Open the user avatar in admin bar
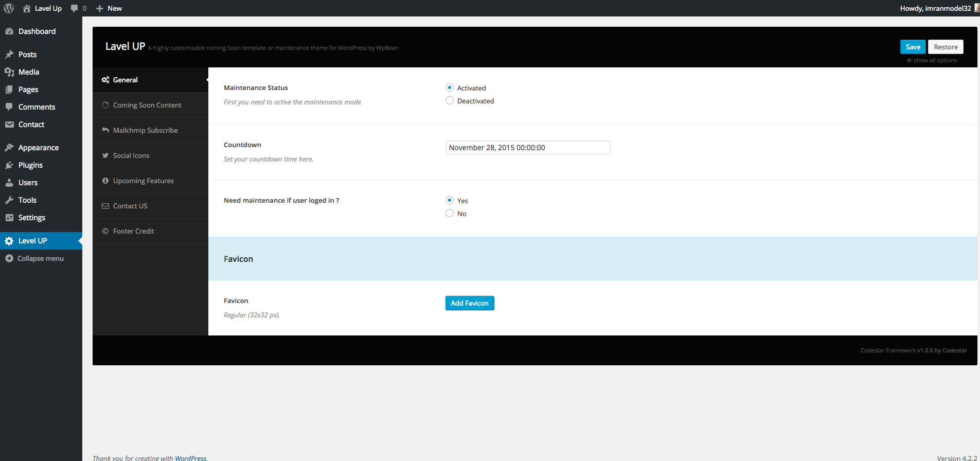 [977, 8]
